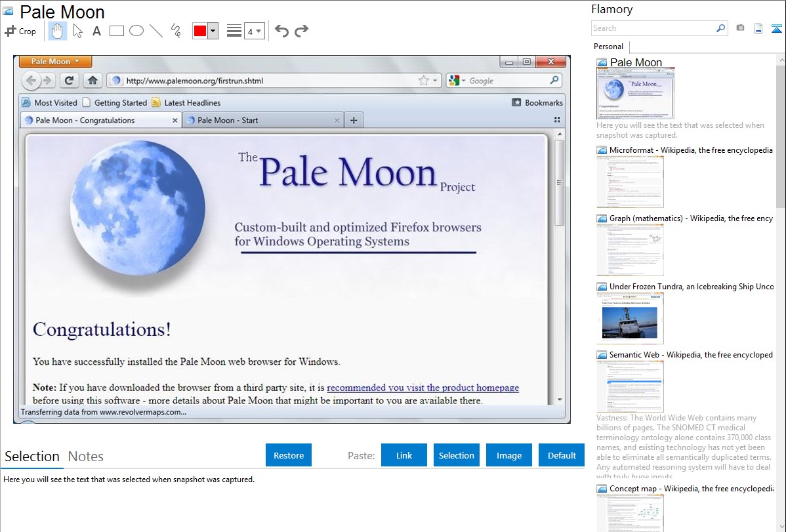The height and width of the screenshot is (532, 786).
Task: Click the Microformat - Wikipedia snapshot title
Action: coord(691,150)
